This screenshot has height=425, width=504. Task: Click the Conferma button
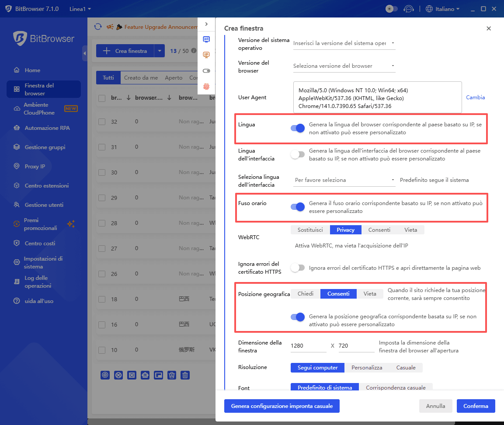point(476,406)
